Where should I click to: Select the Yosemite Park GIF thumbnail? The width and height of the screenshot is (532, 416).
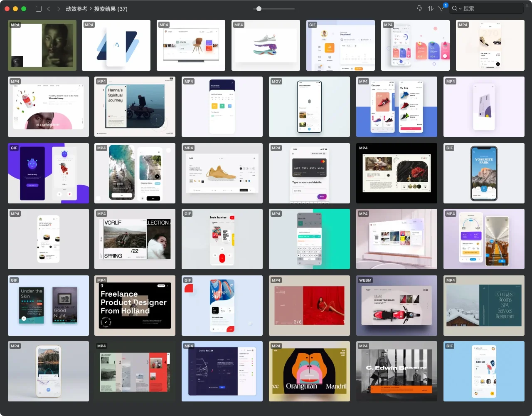(484, 173)
